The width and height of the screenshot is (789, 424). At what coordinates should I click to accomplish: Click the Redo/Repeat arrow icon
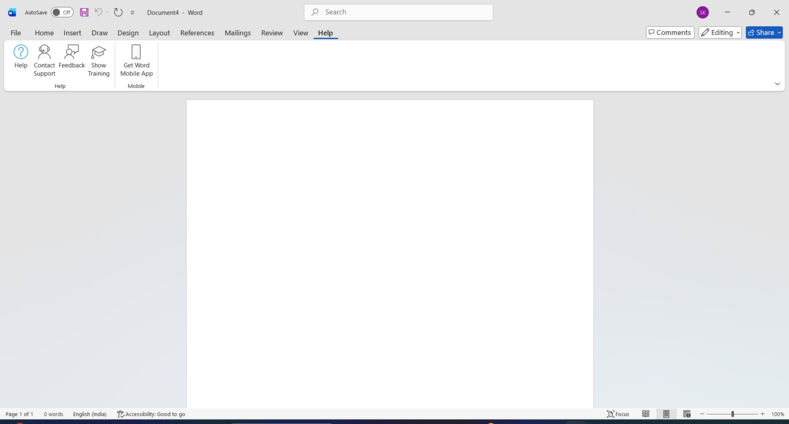point(118,13)
